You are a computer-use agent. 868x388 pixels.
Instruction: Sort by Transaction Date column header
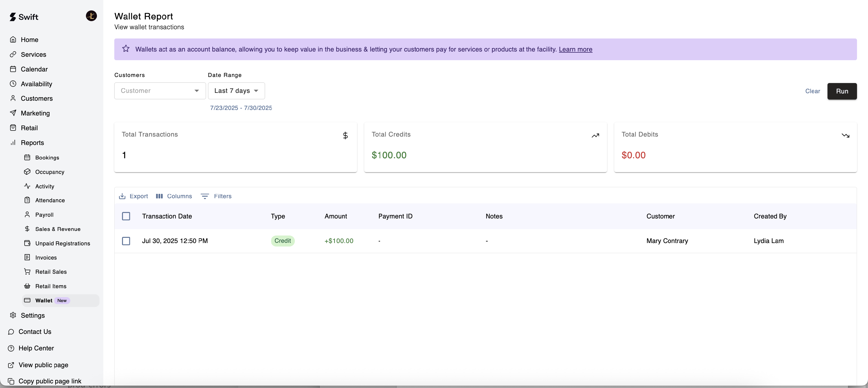click(167, 216)
